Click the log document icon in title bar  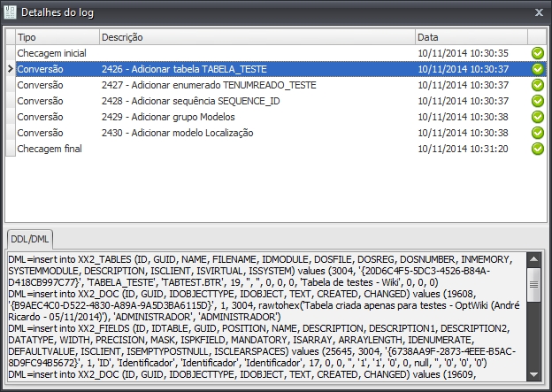[x=11, y=12]
